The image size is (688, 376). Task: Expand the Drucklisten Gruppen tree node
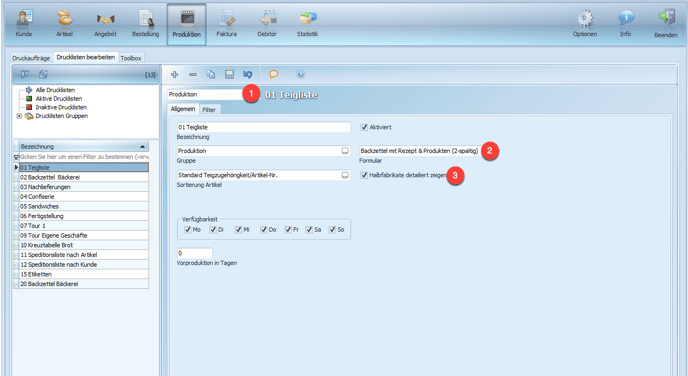(19, 116)
